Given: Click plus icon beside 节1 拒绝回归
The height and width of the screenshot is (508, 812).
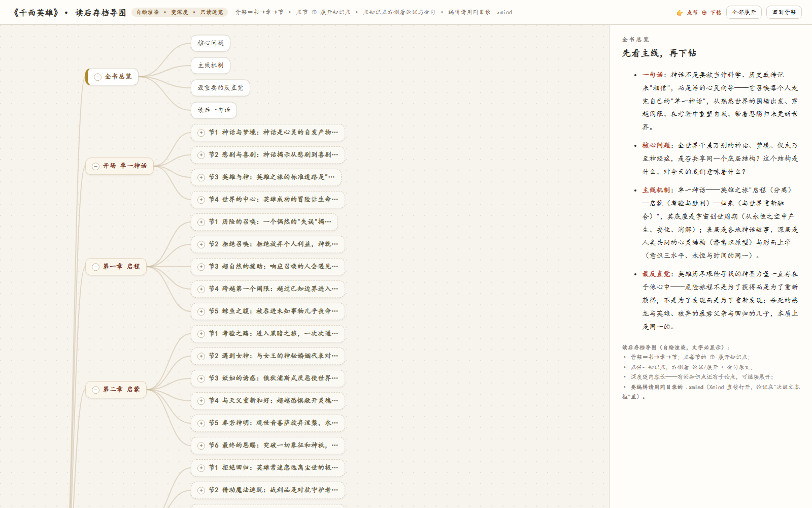Looking at the screenshot, I should coord(201,468).
